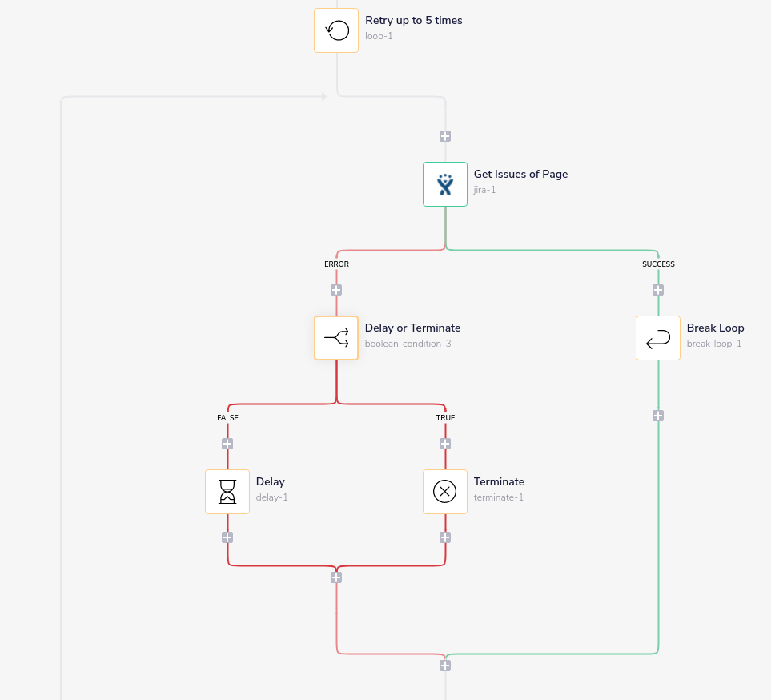771x700 pixels.
Task: Add step under the TRUE branch label
Action: [x=445, y=444]
